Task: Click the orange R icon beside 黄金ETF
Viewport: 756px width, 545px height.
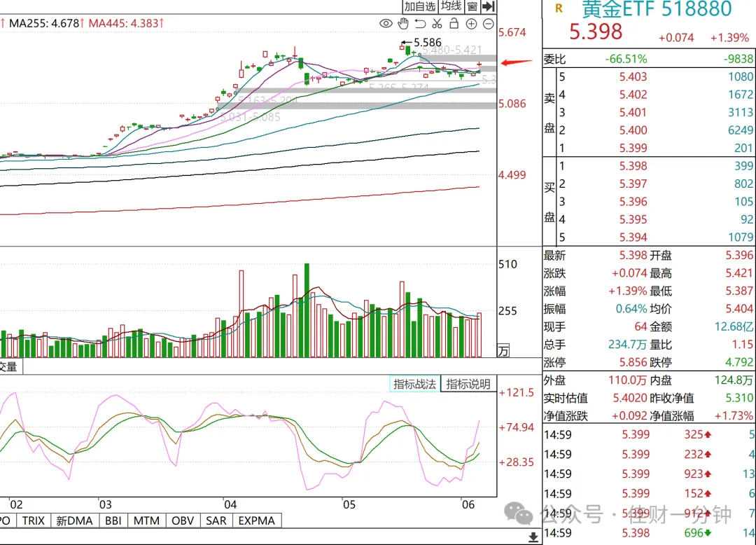Action: click(559, 8)
